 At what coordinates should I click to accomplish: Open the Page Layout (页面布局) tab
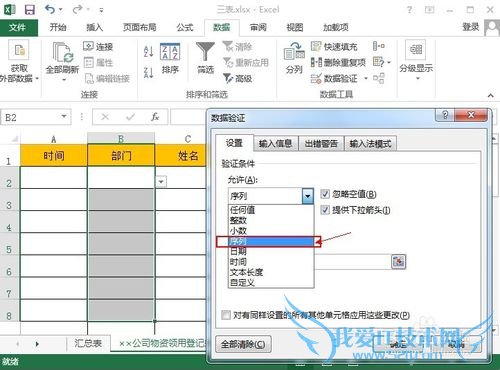coord(140,27)
